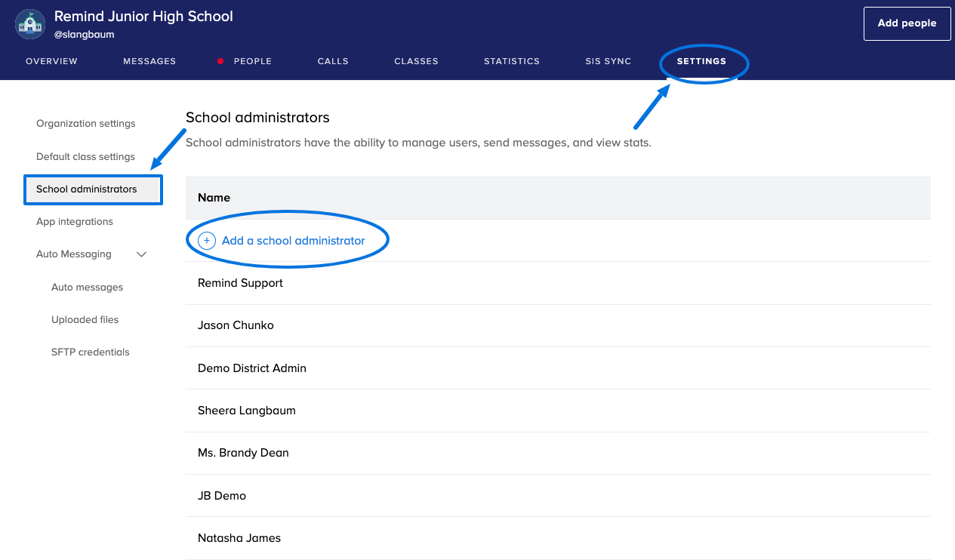View the Statistics tab
The image size is (955, 560).
coord(512,62)
